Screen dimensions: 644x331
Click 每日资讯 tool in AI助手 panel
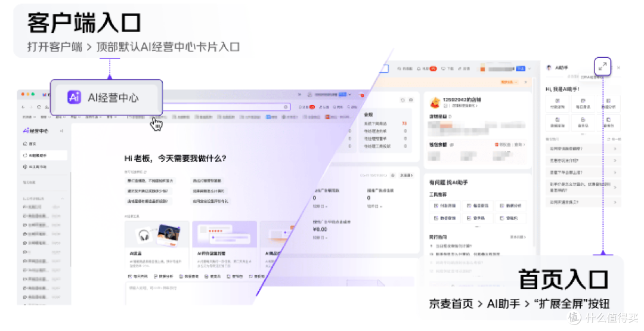pos(583,103)
